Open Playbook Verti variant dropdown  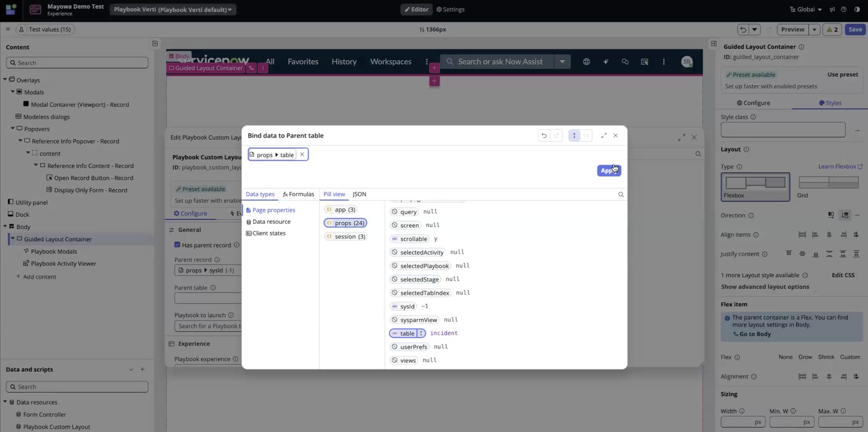(x=173, y=9)
